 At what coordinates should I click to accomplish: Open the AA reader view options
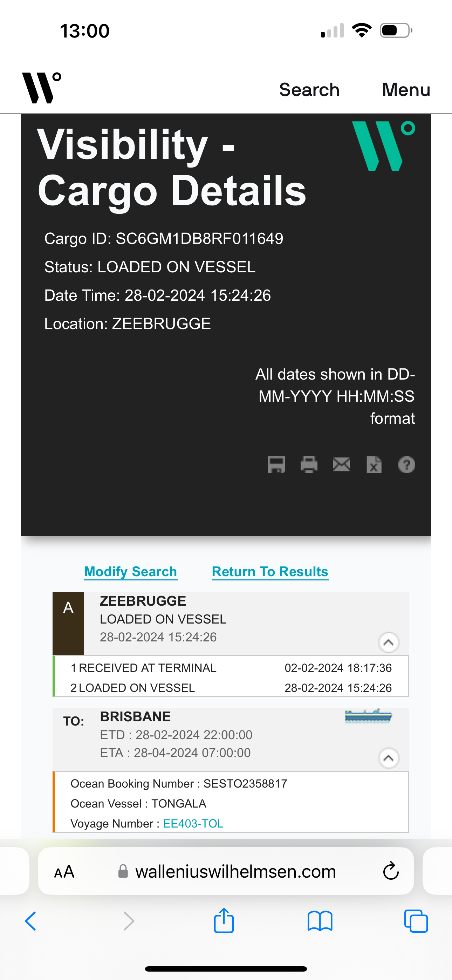(x=64, y=872)
